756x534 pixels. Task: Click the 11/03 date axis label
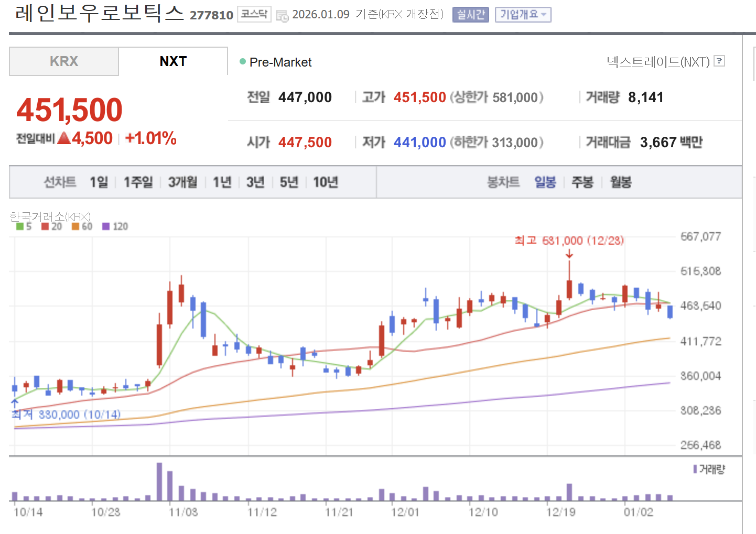tap(183, 512)
